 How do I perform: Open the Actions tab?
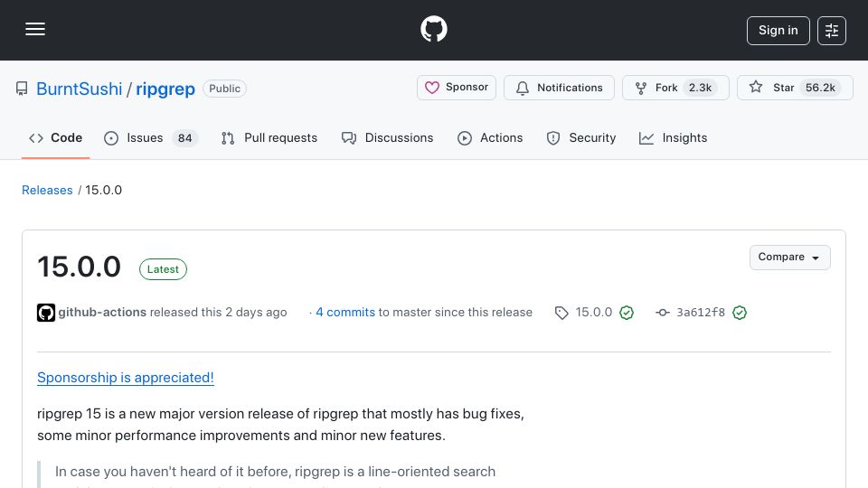click(x=490, y=137)
